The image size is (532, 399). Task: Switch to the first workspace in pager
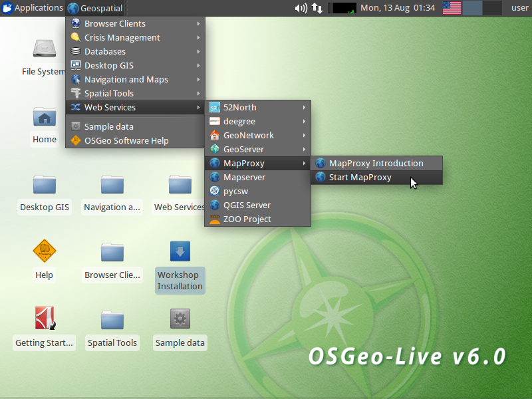473,8
